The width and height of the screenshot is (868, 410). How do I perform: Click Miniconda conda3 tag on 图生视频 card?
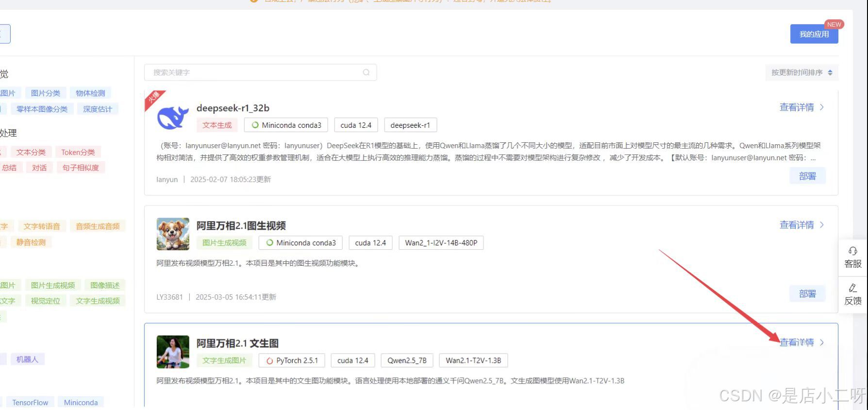pos(300,243)
